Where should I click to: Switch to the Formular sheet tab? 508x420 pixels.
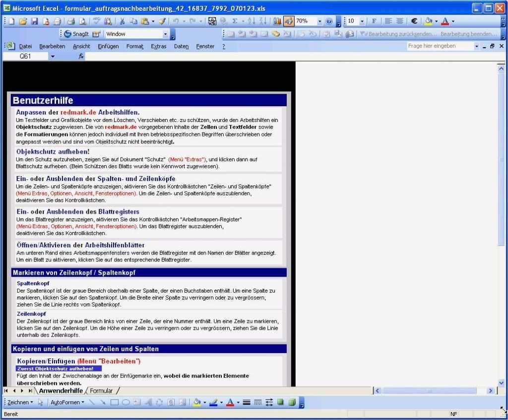point(102,391)
